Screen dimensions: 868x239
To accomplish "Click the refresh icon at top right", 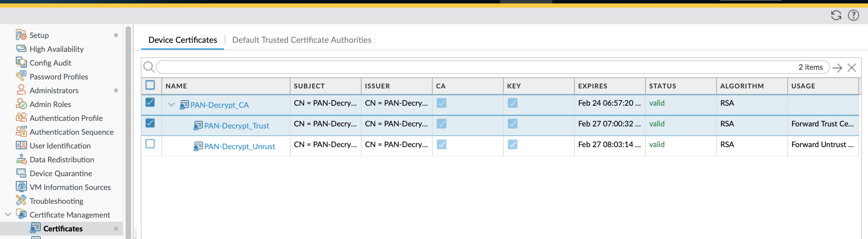I will 836,15.
